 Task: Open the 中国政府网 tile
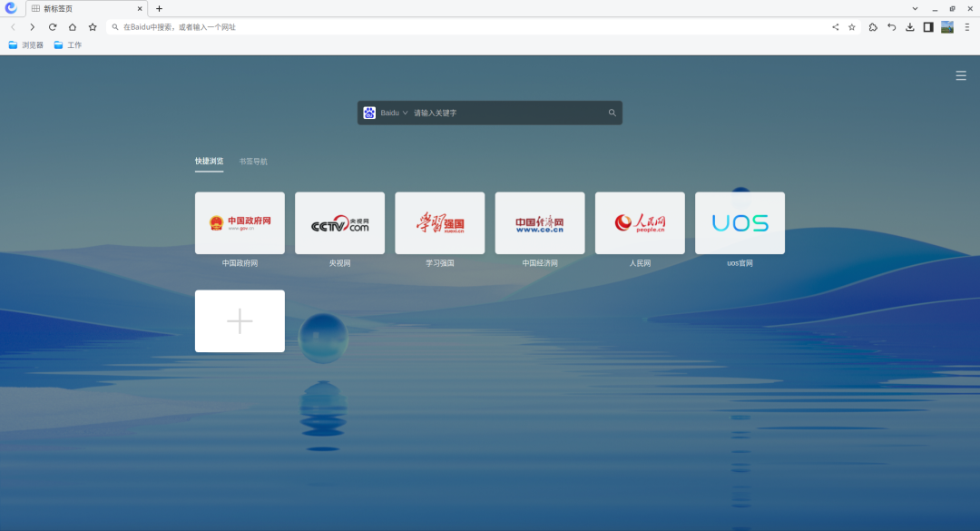click(240, 222)
